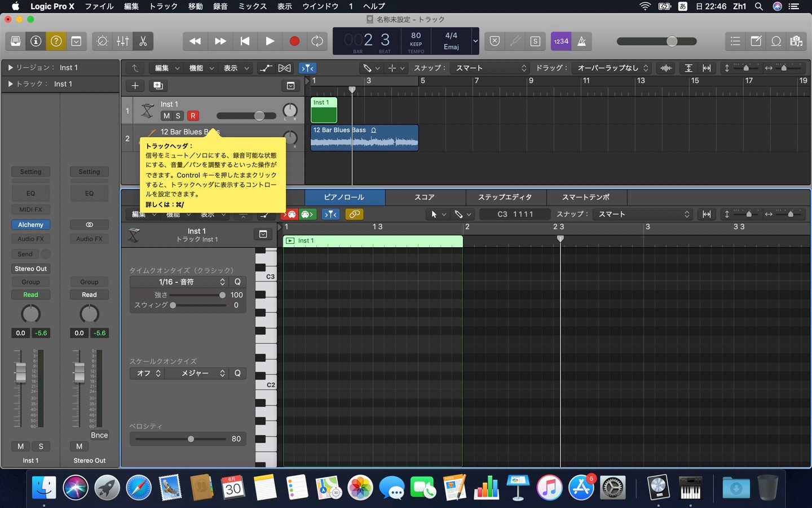Toggle cycle mode in transport bar
This screenshot has height=508, width=812.
pyautogui.click(x=317, y=41)
